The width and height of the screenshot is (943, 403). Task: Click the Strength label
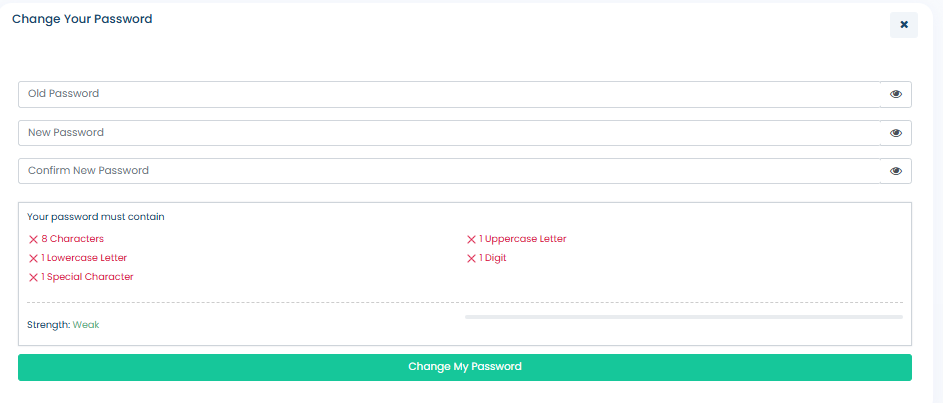coord(48,325)
